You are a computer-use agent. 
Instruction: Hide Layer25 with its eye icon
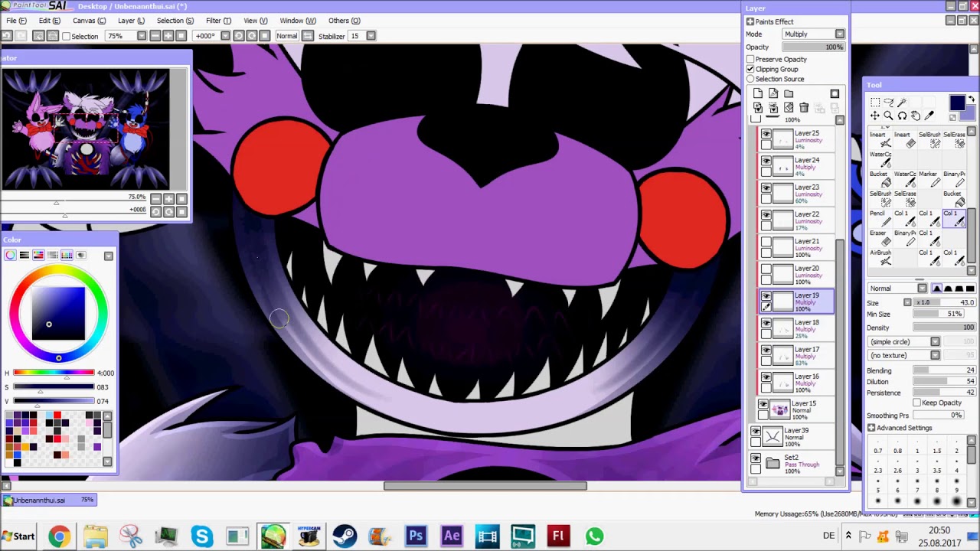pyautogui.click(x=766, y=134)
